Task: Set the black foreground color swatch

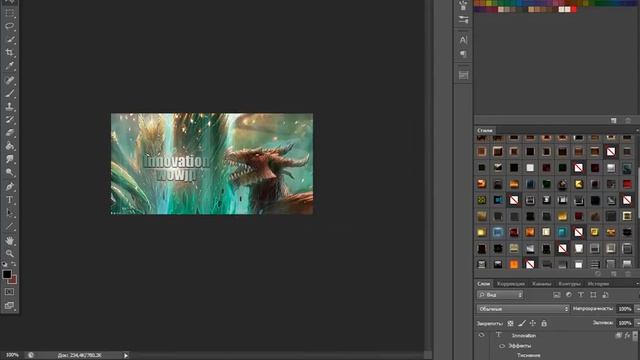Action: point(7,274)
